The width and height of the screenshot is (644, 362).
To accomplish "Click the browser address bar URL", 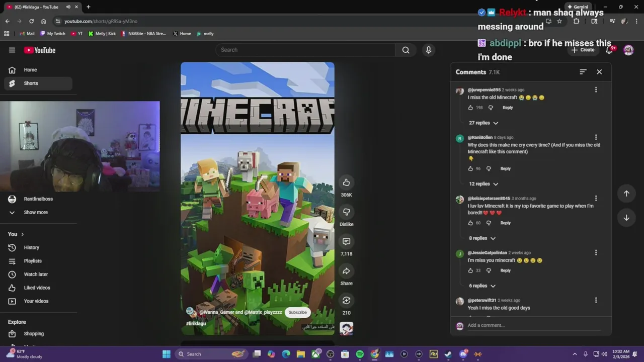I will (x=101, y=21).
